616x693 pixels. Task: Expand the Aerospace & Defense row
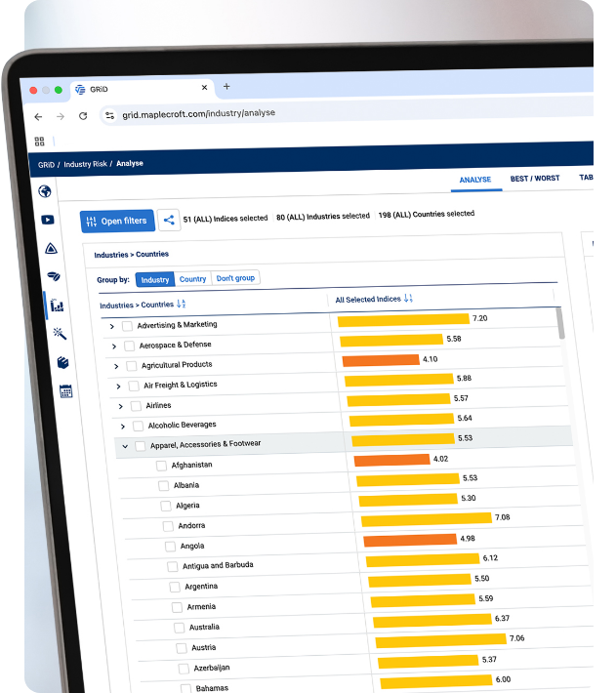tap(113, 346)
